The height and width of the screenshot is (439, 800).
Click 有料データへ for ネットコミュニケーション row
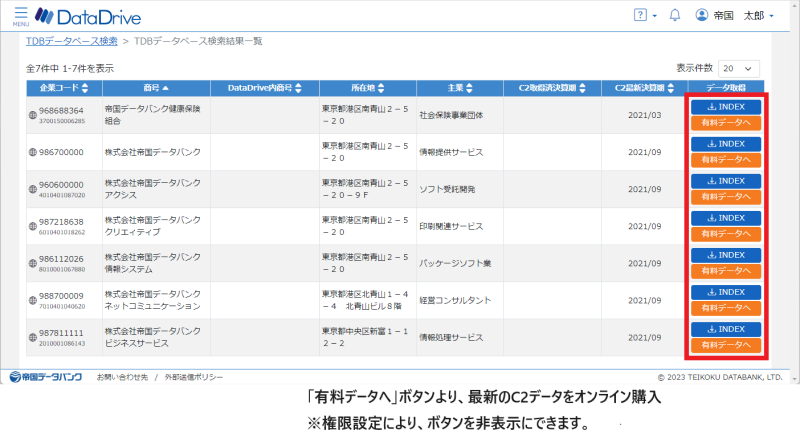point(726,308)
